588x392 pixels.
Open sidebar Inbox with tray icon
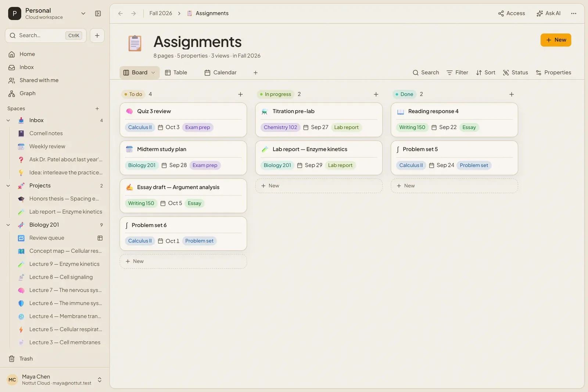pyautogui.click(x=55, y=67)
